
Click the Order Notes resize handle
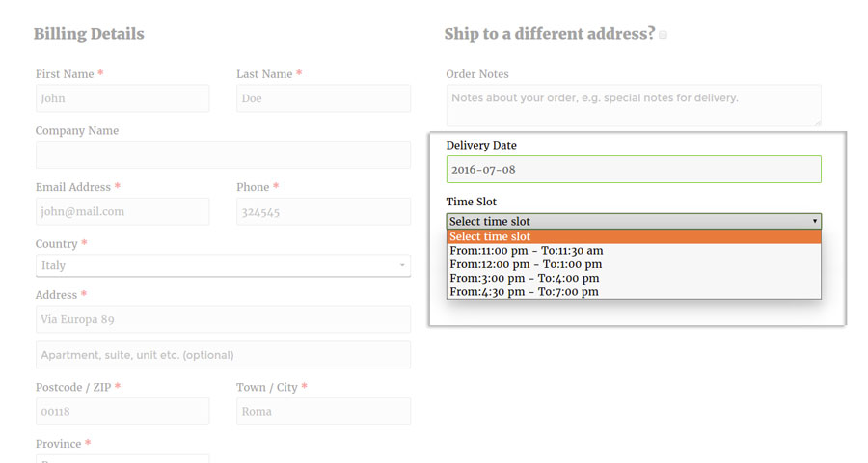click(818, 123)
